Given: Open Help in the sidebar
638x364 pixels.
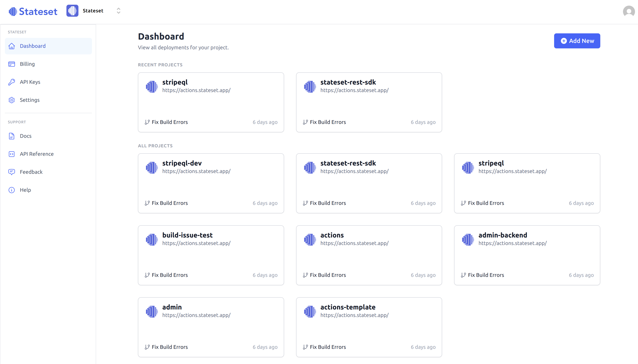Looking at the screenshot, I should (48, 190).
